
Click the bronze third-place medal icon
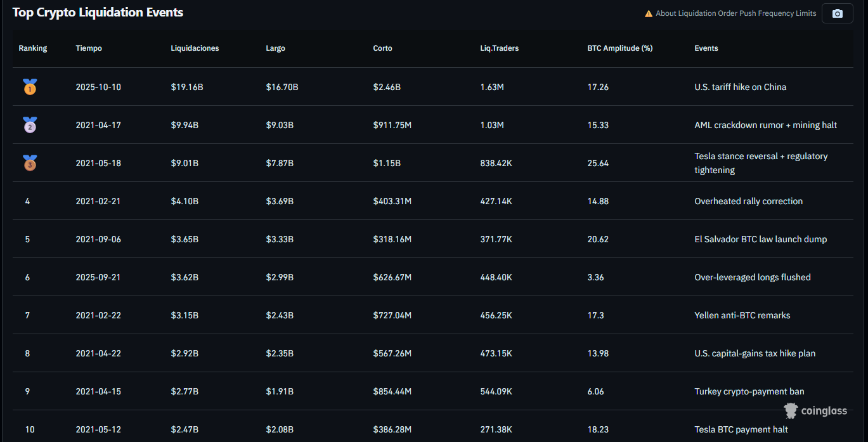tap(30, 163)
